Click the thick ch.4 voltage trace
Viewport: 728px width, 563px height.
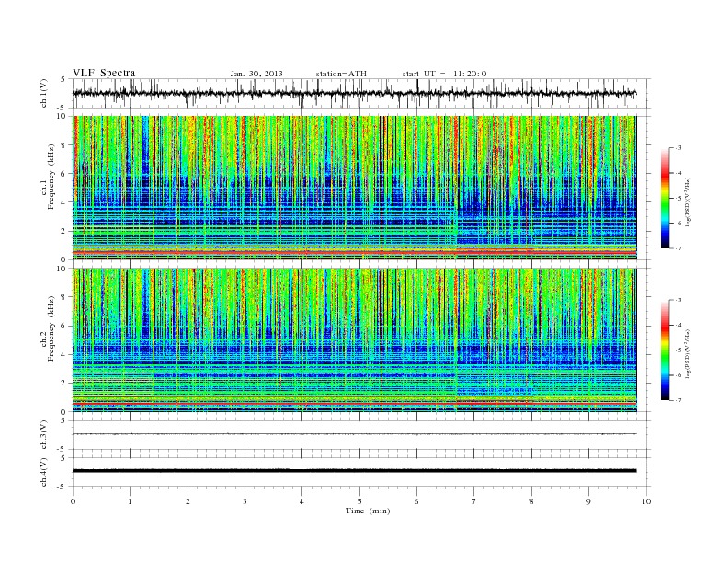click(354, 471)
